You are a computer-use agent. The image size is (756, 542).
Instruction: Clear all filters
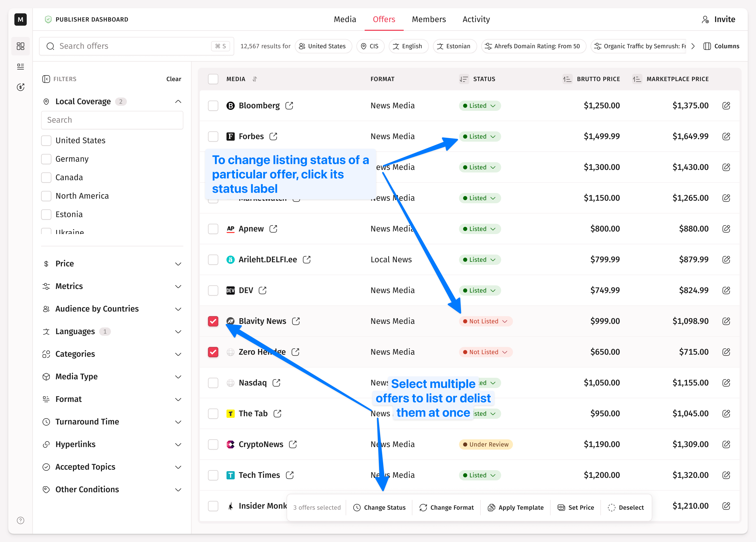point(174,79)
